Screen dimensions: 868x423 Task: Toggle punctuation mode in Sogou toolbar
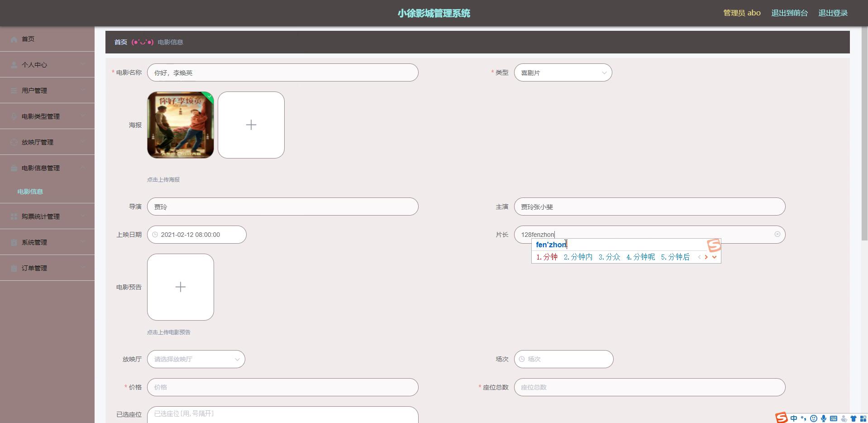[803, 418]
